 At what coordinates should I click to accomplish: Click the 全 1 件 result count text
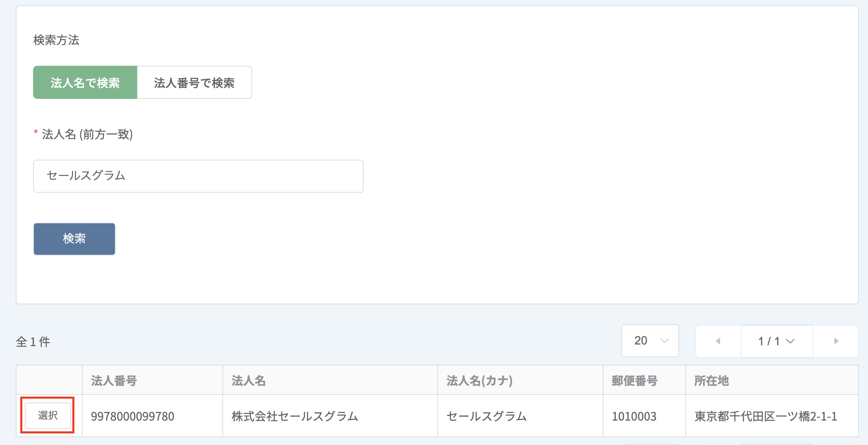pos(33,342)
